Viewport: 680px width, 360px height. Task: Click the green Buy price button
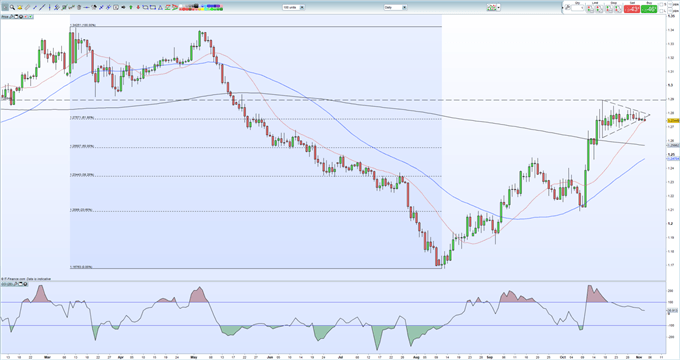pyautogui.click(x=649, y=9)
